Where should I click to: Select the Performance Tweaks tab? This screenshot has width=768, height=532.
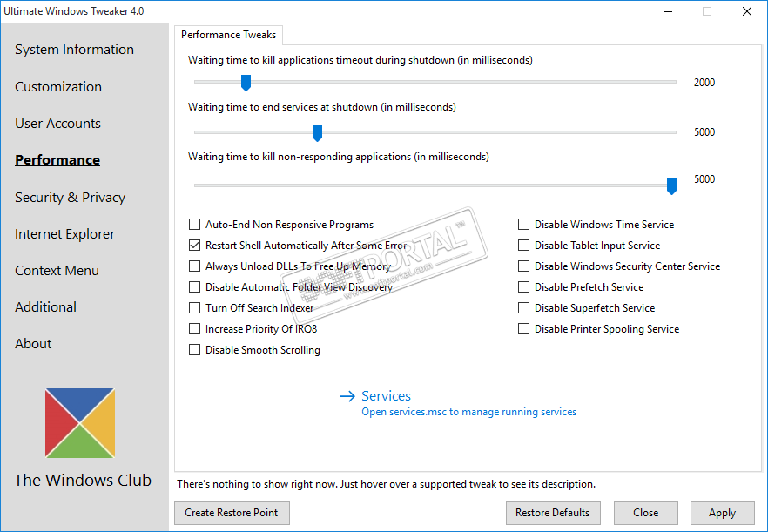[x=228, y=35]
